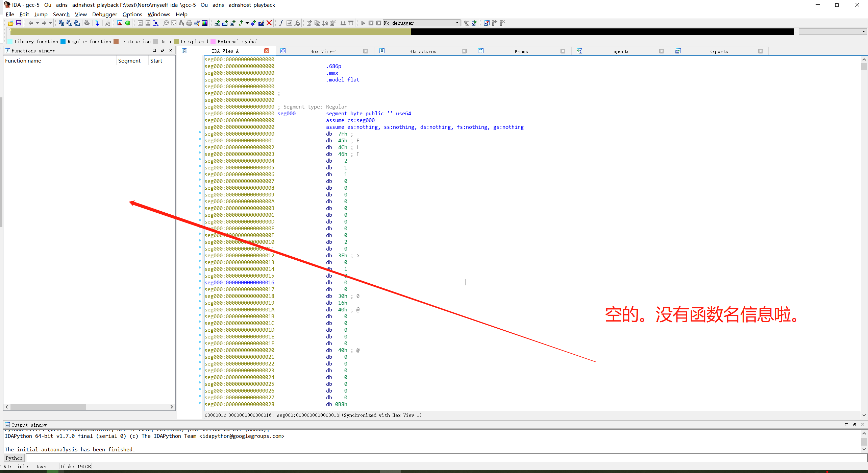Open the jump forward history dropdown arrow
Viewport: 868px width, 473px height.
(x=51, y=23)
